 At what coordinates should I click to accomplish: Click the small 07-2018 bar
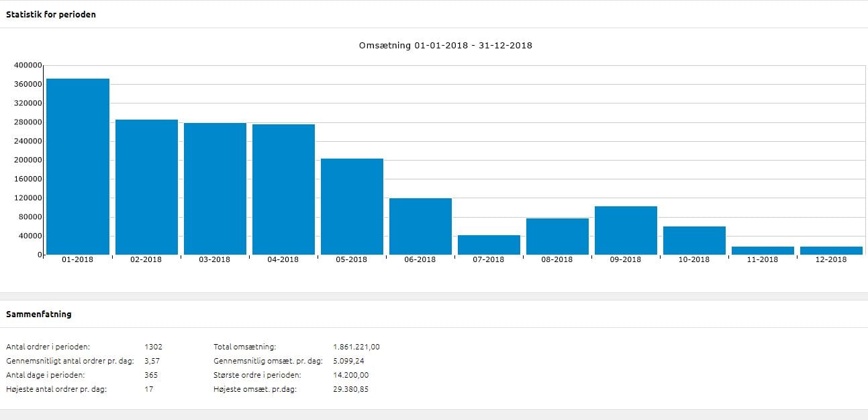pyautogui.click(x=489, y=245)
